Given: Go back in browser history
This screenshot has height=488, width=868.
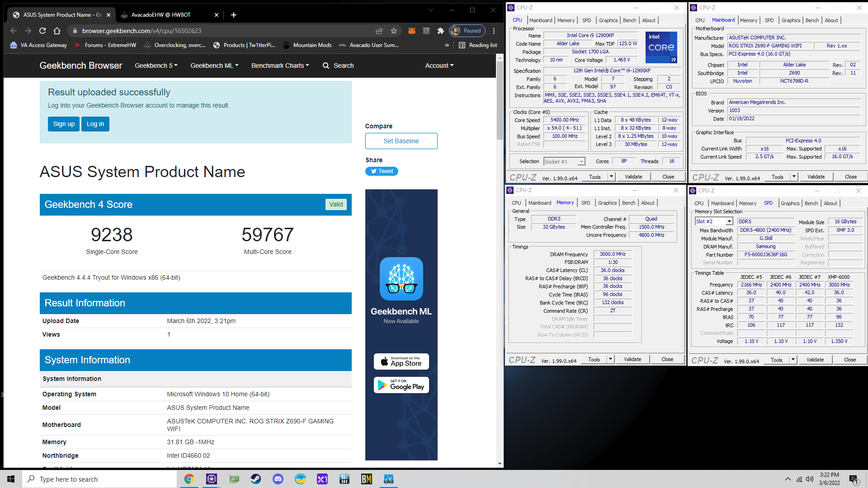Looking at the screenshot, I should 14,31.
